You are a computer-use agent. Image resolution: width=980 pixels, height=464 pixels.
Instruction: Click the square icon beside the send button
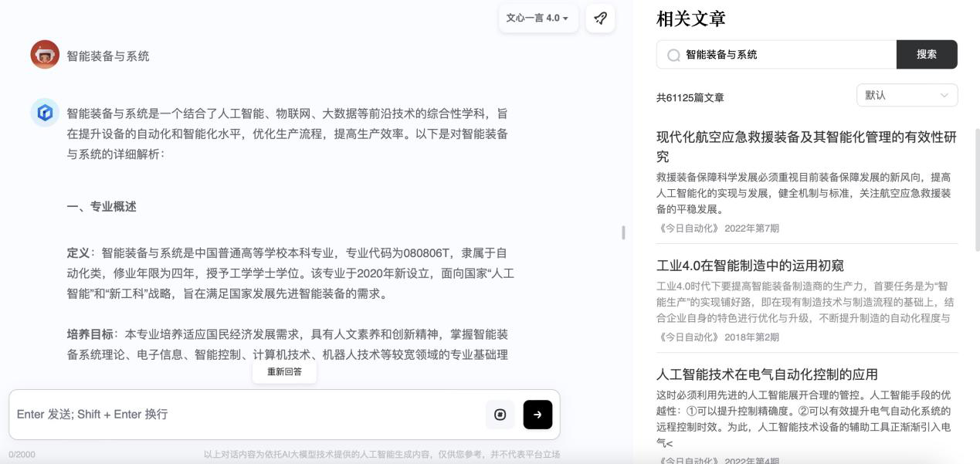pyautogui.click(x=500, y=415)
